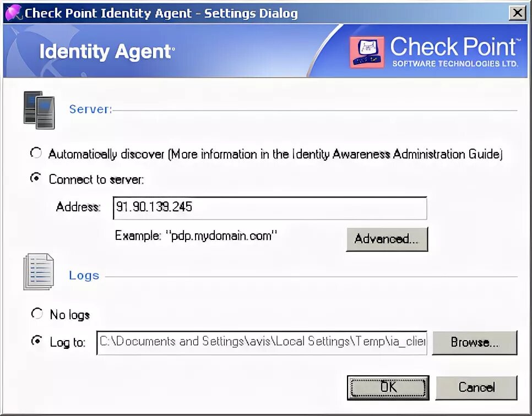Click the Identity Agent banner title
Viewport: 532px width, 416px height.
tap(106, 52)
